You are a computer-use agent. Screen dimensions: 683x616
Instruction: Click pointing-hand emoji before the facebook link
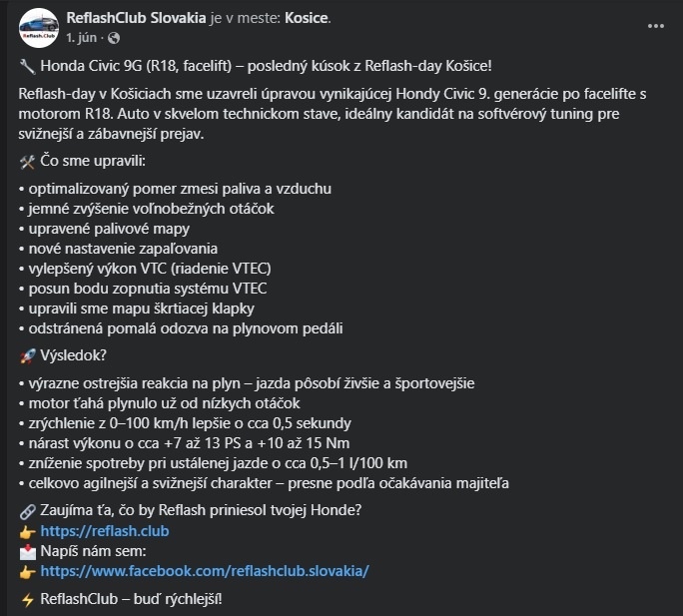[27, 571]
